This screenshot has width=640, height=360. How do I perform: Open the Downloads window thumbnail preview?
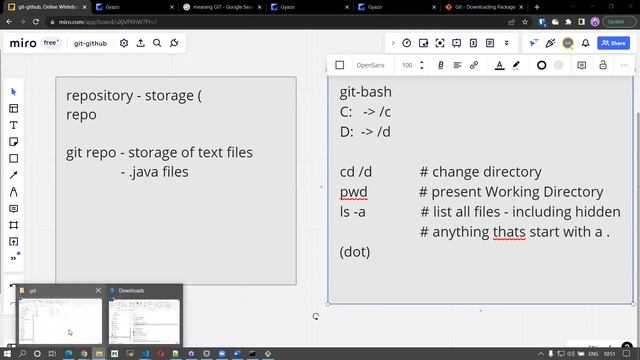click(x=144, y=321)
